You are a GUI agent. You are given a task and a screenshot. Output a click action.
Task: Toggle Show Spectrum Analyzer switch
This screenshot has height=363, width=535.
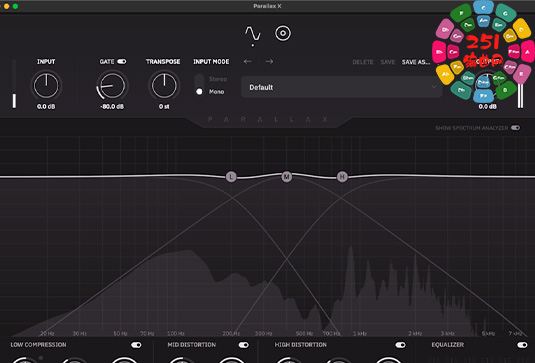pyautogui.click(x=516, y=128)
